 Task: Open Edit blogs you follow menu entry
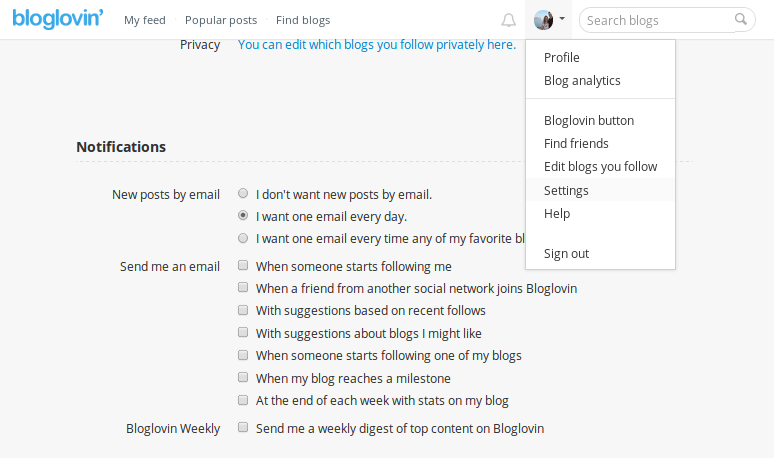(x=600, y=166)
